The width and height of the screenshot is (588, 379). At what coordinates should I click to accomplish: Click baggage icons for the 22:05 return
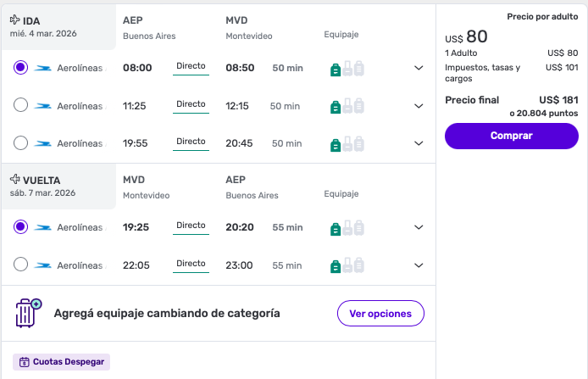347,265
